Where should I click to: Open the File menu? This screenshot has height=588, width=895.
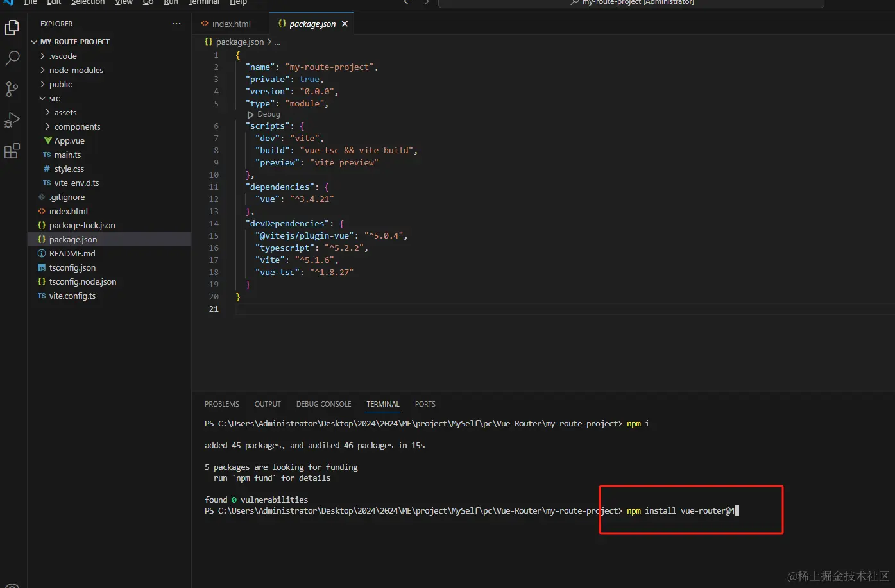click(31, 2)
